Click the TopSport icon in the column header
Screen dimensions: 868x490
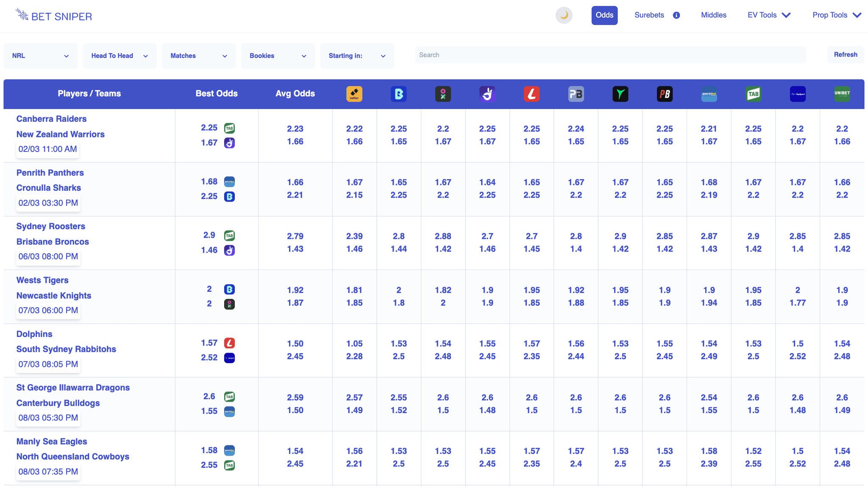point(798,94)
